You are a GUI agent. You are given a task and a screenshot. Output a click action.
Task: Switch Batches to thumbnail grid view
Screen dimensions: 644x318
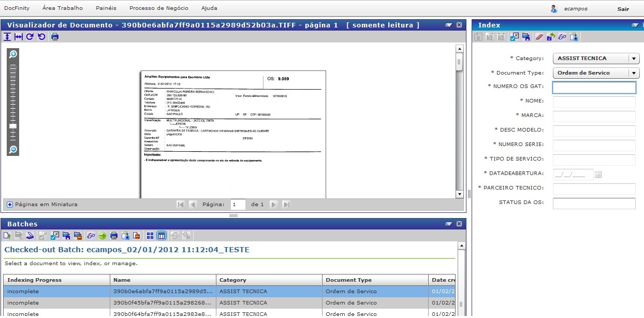point(150,236)
